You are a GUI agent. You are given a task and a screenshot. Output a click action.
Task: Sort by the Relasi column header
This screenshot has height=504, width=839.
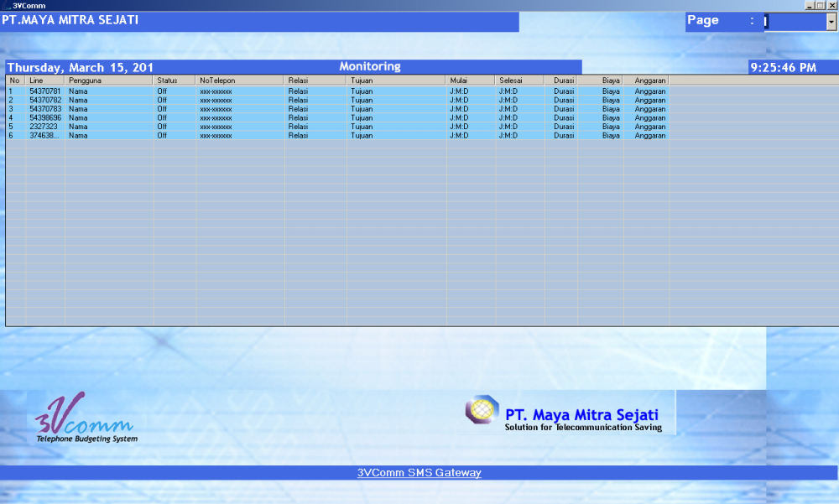tap(315, 81)
